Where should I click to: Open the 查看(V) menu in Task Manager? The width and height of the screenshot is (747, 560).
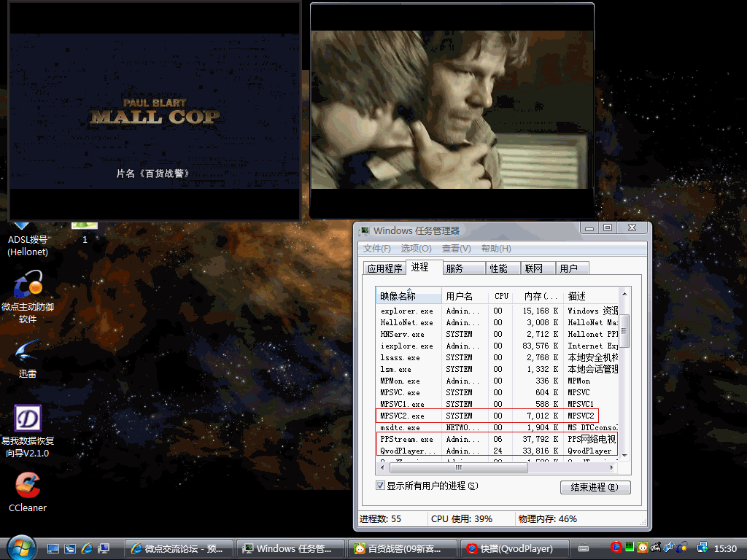pos(457,249)
